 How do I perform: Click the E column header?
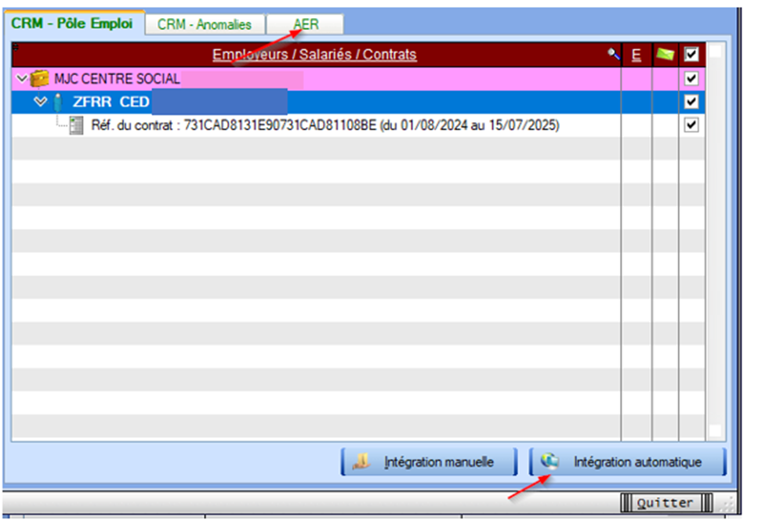pyautogui.click(x=636, y=54)
